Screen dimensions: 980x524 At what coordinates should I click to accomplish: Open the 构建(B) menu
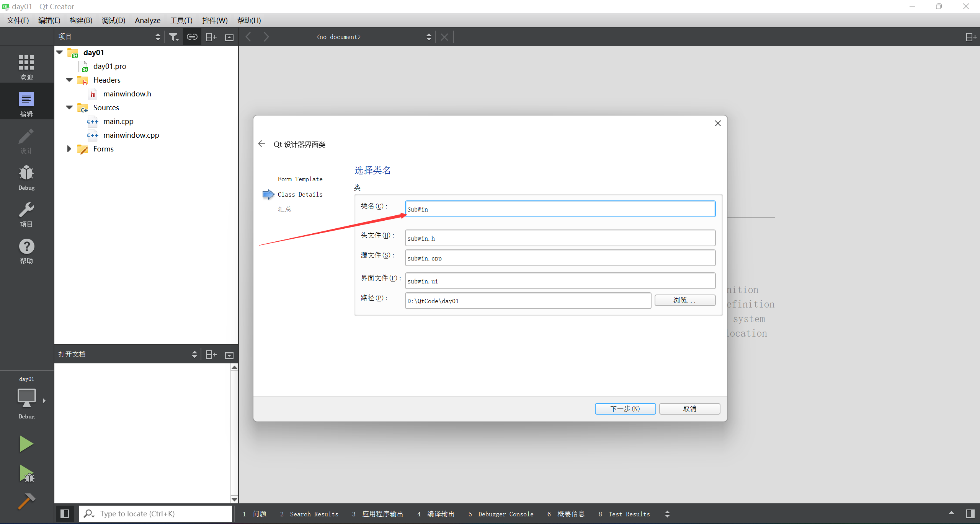(81, 20)
